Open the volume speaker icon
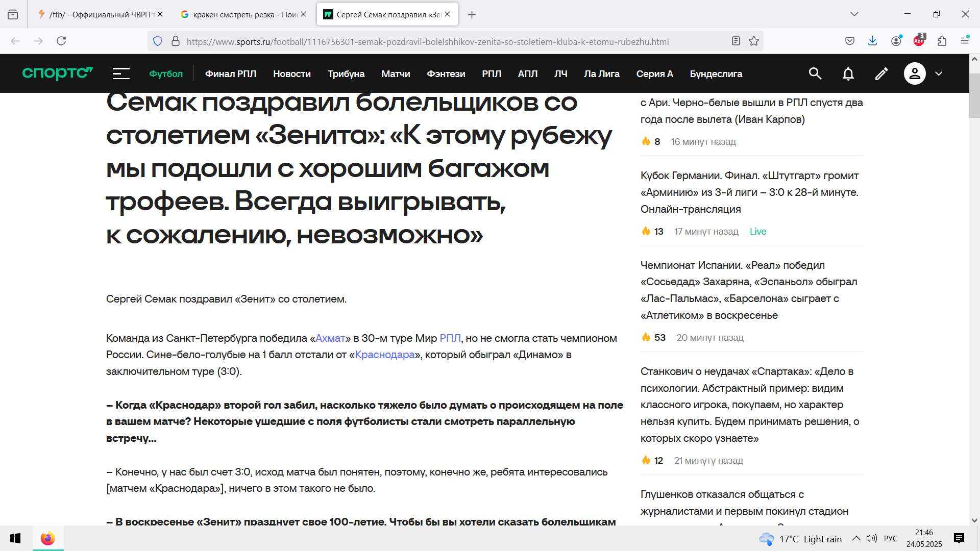The height and width of the screenshot is (551, 980). [872, 538]
